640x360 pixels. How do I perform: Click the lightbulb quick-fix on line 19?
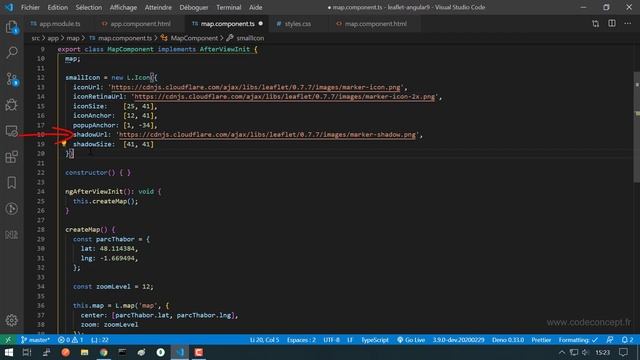[64, 144]
